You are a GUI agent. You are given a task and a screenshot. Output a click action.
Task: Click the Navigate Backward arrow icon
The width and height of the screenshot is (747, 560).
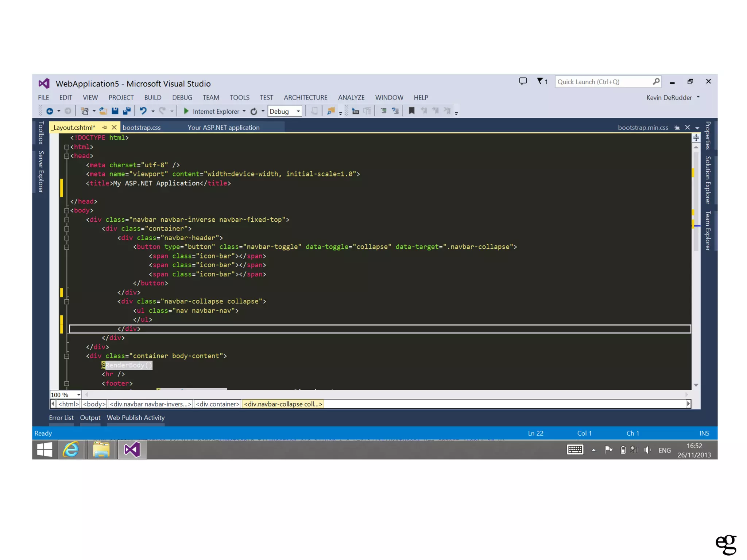50,111
